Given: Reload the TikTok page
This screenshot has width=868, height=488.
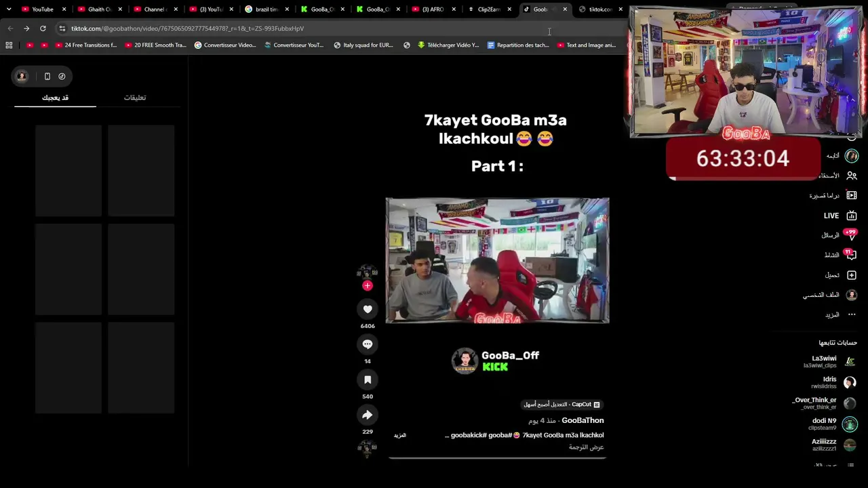Looking at the screenshot, I should [x=43, y=28].
